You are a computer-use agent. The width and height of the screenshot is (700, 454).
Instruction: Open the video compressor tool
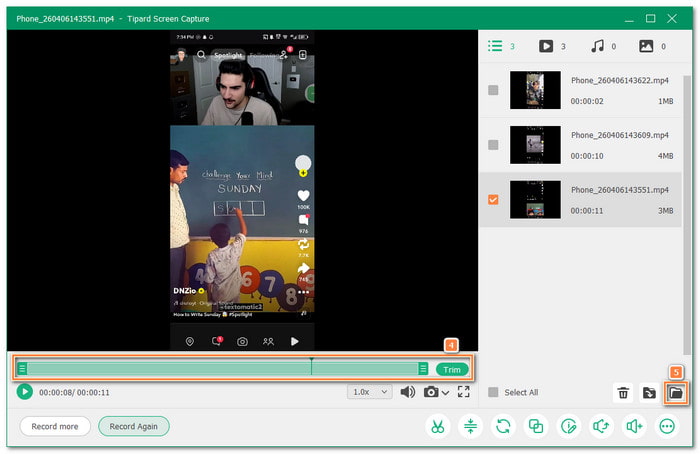(x=471, y=426)
